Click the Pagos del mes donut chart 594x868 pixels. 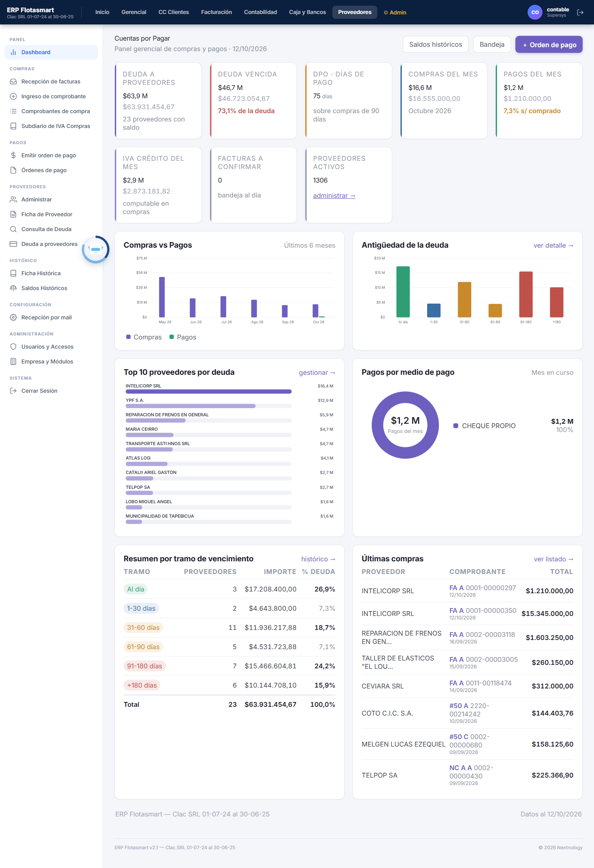coord(405,425)
